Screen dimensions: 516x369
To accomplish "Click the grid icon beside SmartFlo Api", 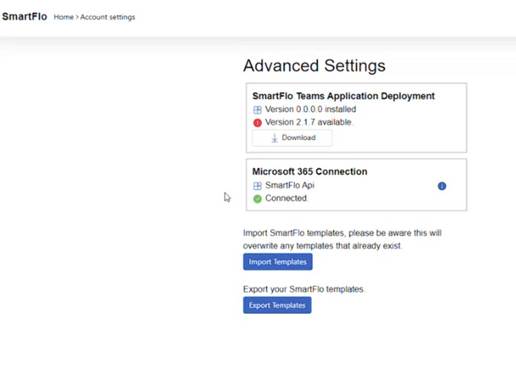I will [x=257, y=186].
